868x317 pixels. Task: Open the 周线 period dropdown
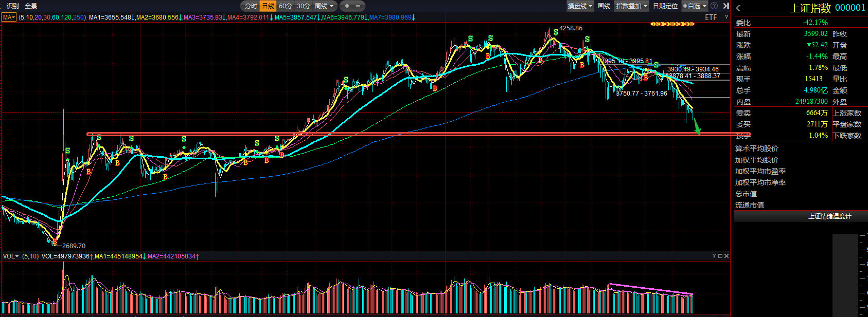(325, 6)
